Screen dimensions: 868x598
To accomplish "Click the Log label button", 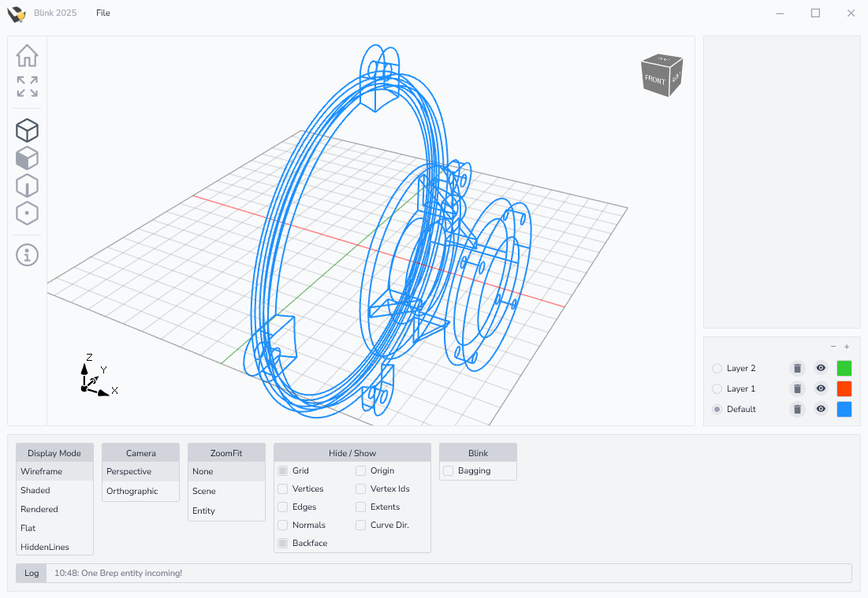I will 32,573.
